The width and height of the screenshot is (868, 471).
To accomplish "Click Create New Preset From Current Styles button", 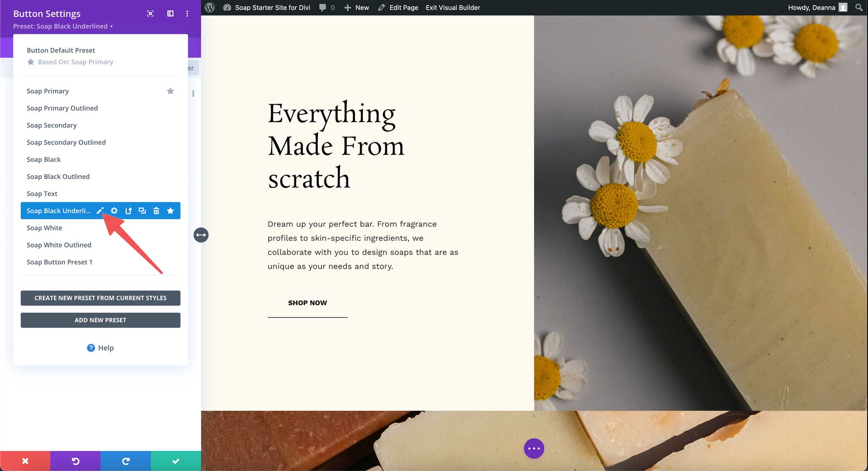I will pyautogui.click(x=100, y=298).
